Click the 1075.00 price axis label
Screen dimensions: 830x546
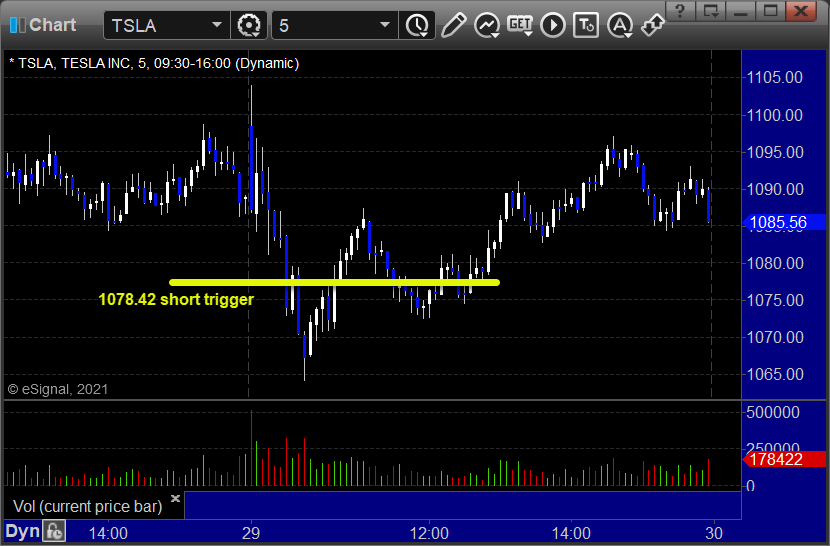[x=774, y=300]
